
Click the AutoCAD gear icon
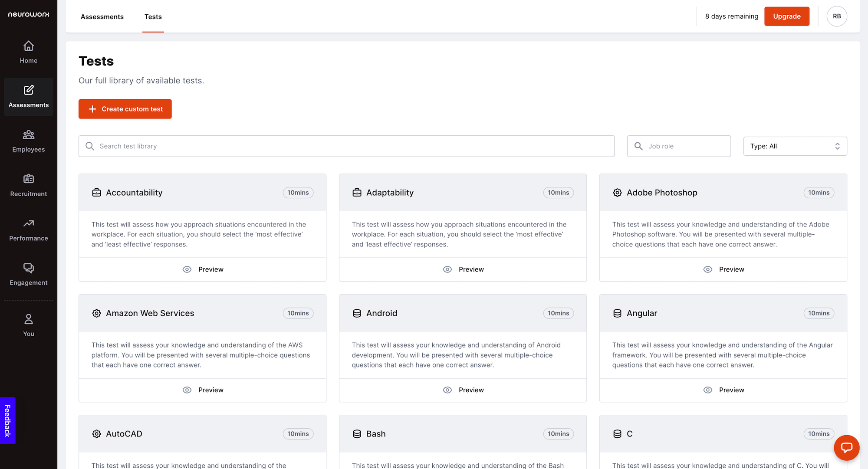pyautogui.click(x=96, y=434)
